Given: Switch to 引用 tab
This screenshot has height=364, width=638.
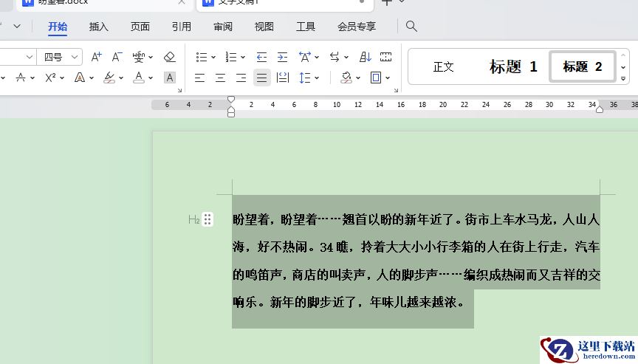Looking at the screenshot, I should coord(182,27).
